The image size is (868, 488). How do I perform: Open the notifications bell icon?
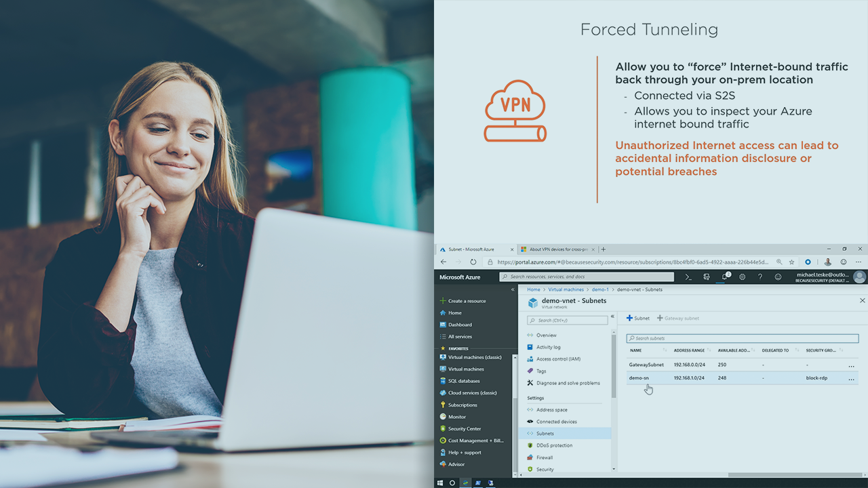tap(724, 277)
